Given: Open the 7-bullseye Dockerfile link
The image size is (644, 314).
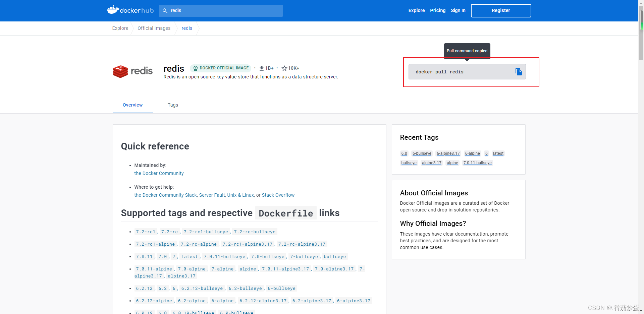Looking at the screenshot, I should click(304, 256).
